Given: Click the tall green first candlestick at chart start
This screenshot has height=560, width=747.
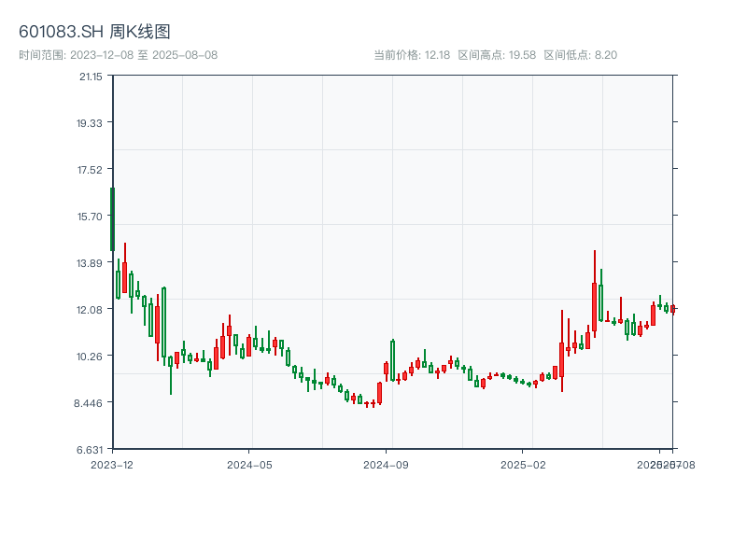Looking at the screenshot, I should coord(113,219).
